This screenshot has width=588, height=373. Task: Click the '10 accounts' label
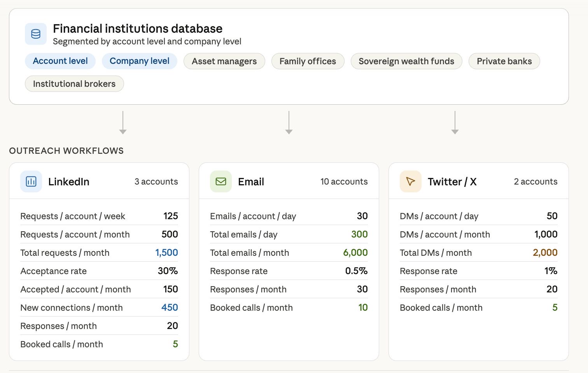(344, 181)
